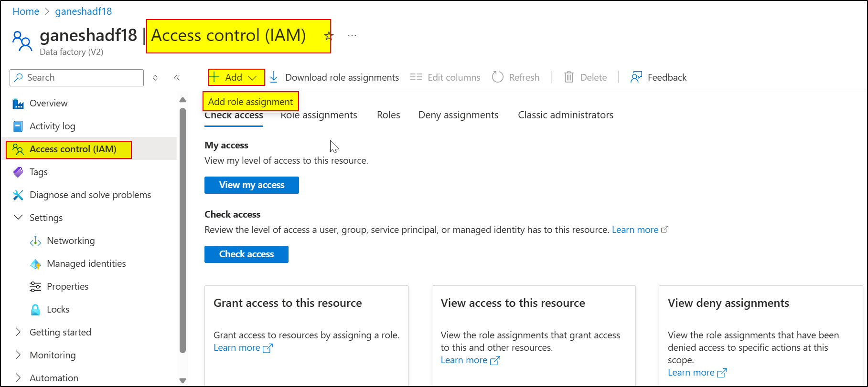Collapse the sidebar with double chevron
The width and height of the screenshot is (868, 387).
(177, 78)
